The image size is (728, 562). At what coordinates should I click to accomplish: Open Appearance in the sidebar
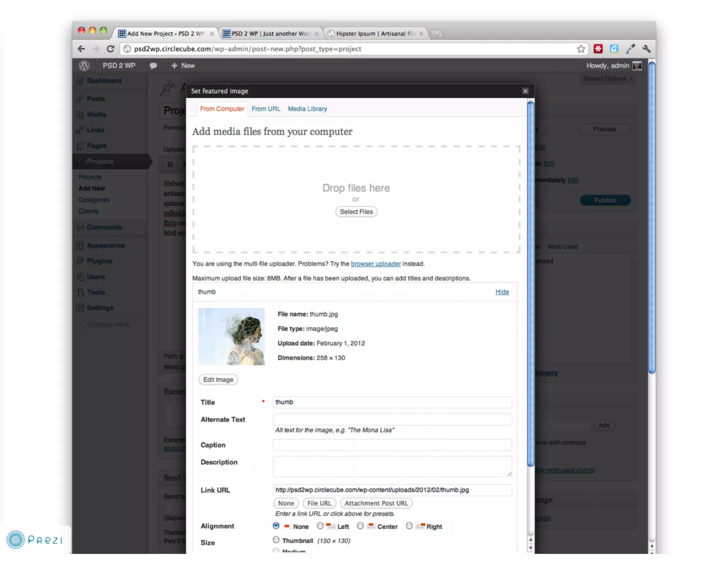click(x=106, y=245)
